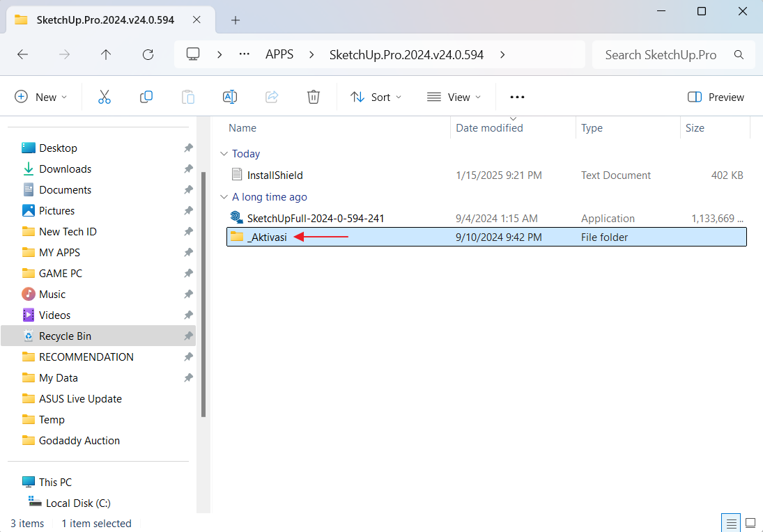763x532 pixels.
Task: Open the Sort dropdown menu
Action: (x=376, y=97)
